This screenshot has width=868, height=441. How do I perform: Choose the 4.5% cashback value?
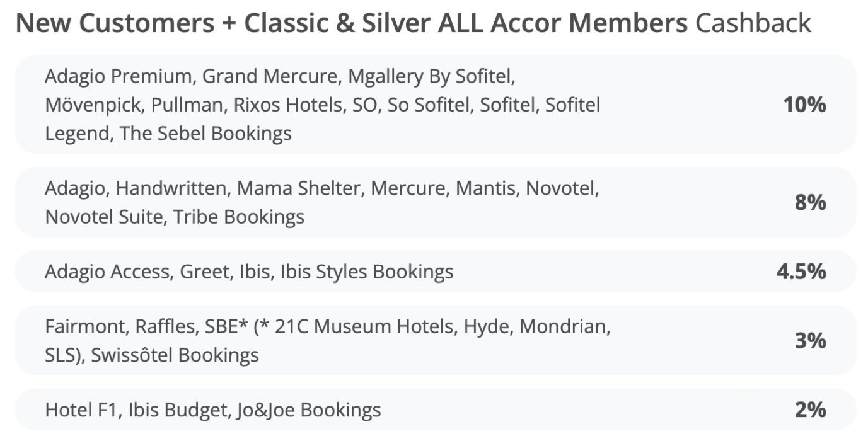[x=801, y=272]
